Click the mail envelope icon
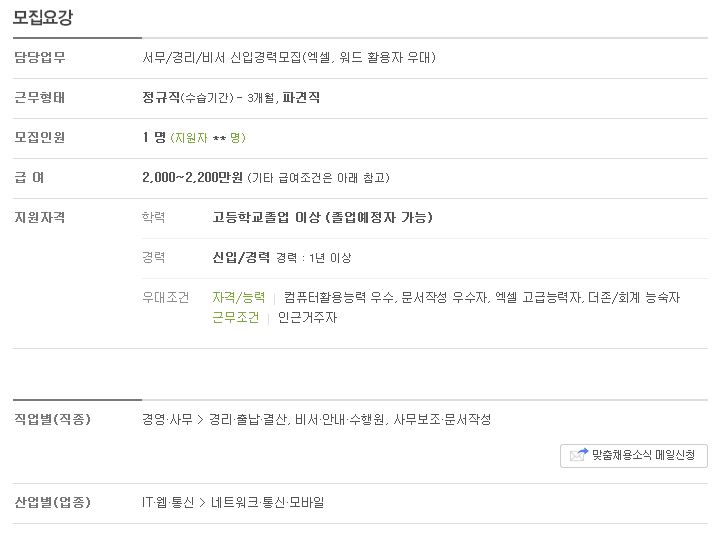724x543 pixels. [x=579, y=455]
